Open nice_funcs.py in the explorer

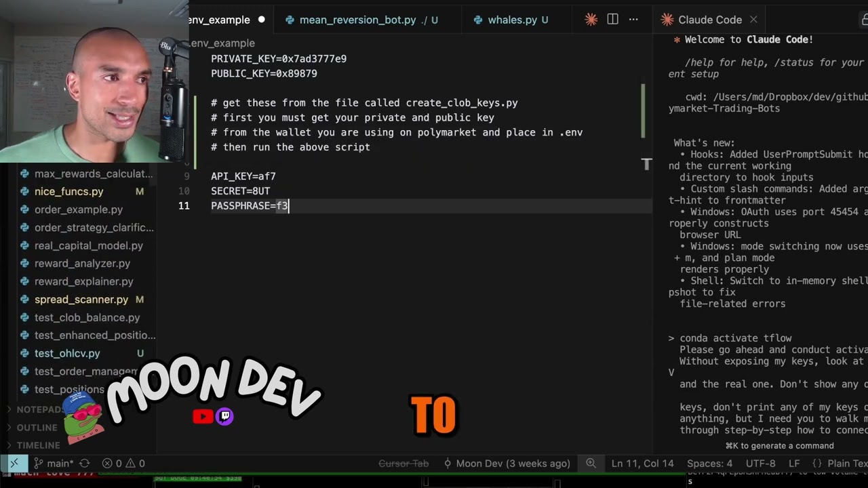[x=69, y=192]
